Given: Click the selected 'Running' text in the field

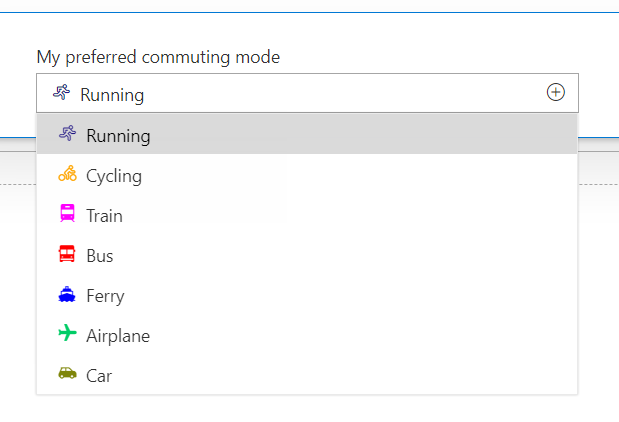Looking at the screenshot, I should point(112,95).
